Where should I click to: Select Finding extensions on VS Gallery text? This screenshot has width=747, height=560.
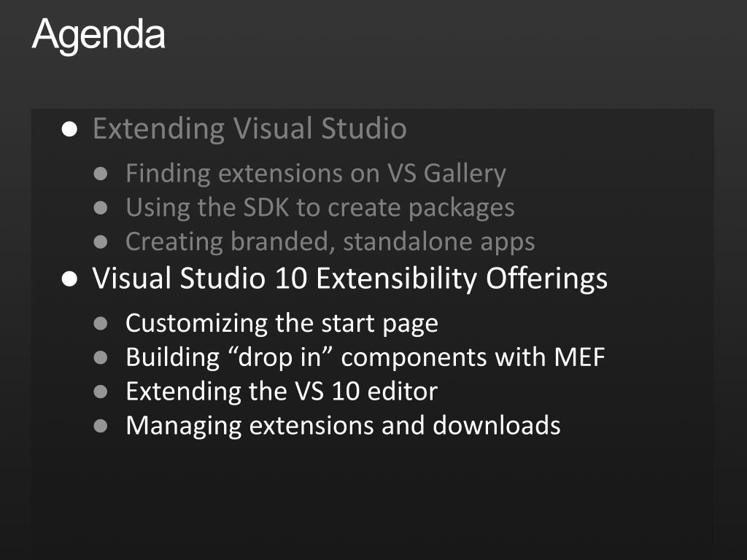point(316,174)
